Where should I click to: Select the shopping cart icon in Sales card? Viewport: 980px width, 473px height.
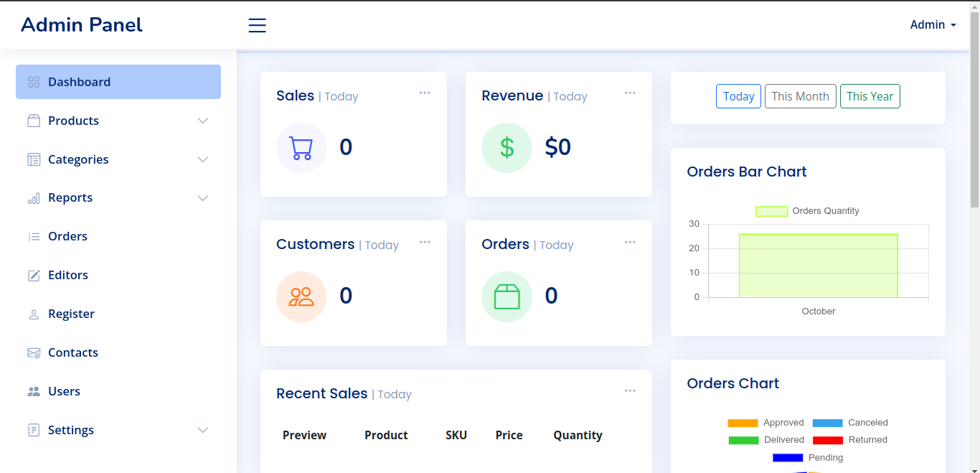pyautogui.click(x=301, y=147)
